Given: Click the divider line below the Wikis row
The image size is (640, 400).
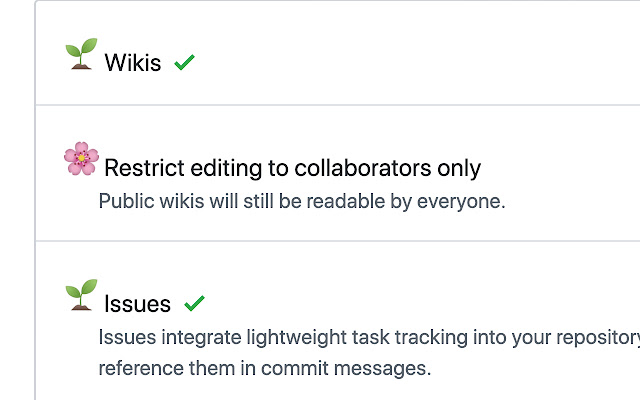Looking at the screenshot, I should (x=338, y=105).
